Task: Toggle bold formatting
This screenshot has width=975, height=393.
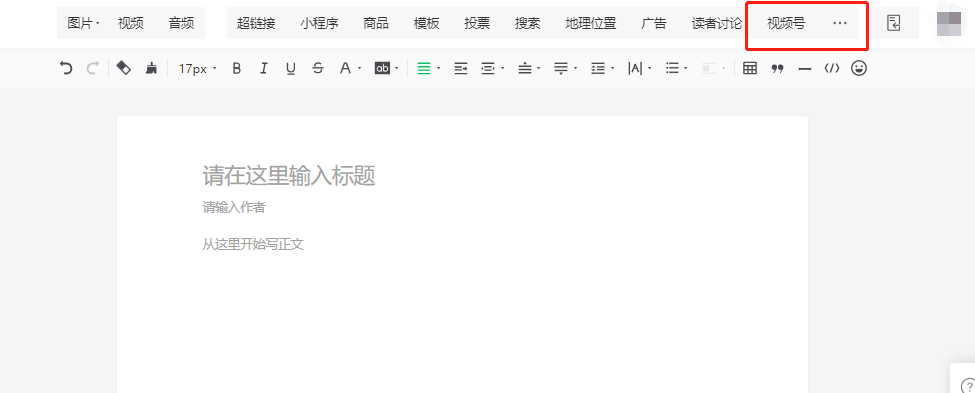Action: click(236, 68)
